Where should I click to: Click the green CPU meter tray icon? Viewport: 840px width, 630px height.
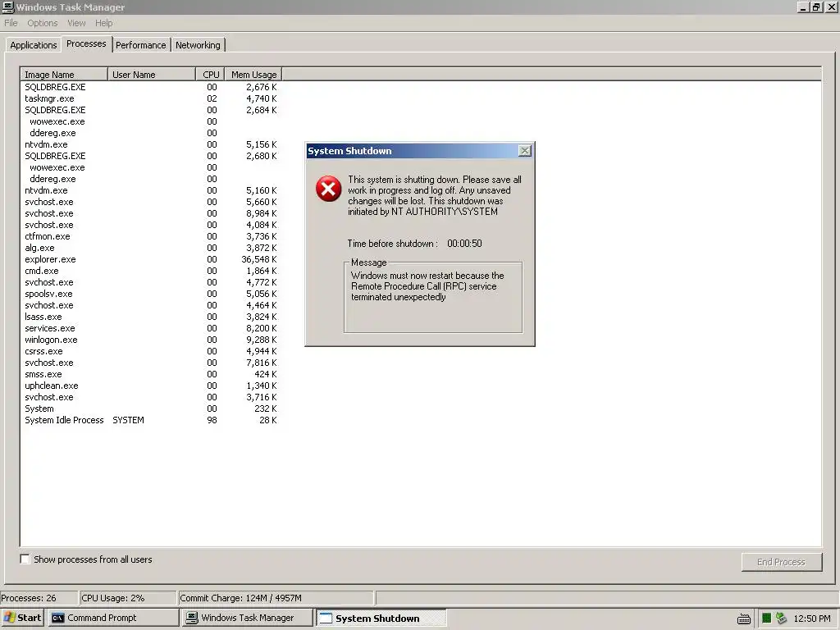pos(767,618)
